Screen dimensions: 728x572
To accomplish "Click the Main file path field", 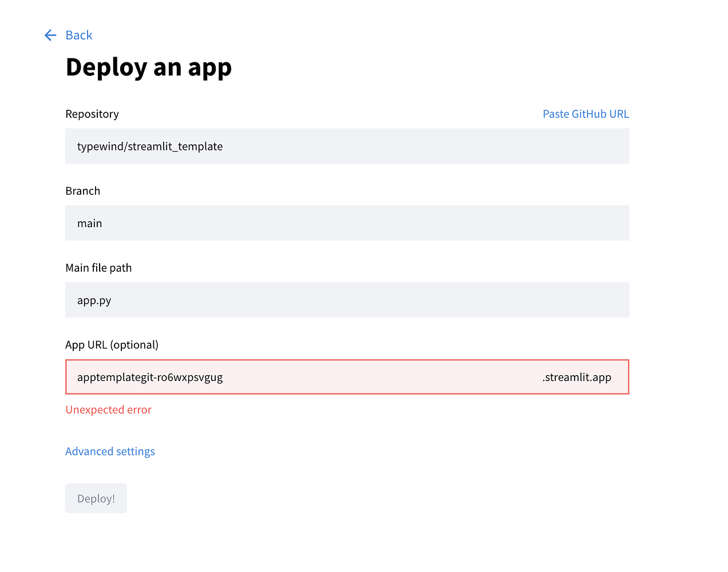I will click(x=347, y=300).
